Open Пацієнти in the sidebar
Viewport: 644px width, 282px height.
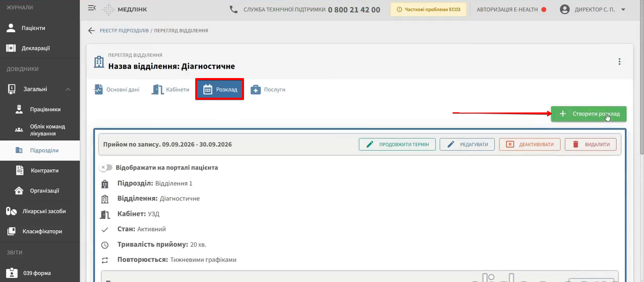pos(40,28)
